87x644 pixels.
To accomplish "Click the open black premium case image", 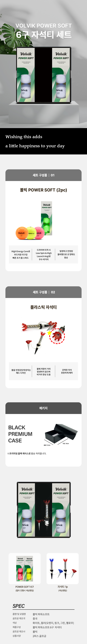I will point(61,433).
